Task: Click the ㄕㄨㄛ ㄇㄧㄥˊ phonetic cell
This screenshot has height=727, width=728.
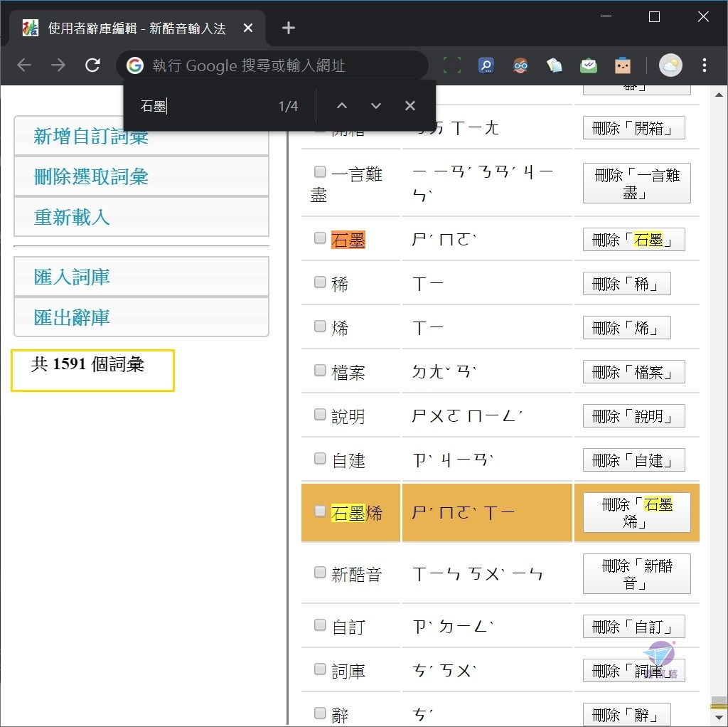Action: [x=487, y=415]
